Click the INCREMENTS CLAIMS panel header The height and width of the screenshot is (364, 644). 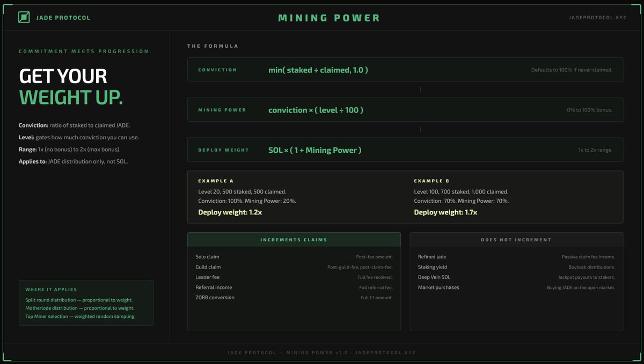[294, 240]
